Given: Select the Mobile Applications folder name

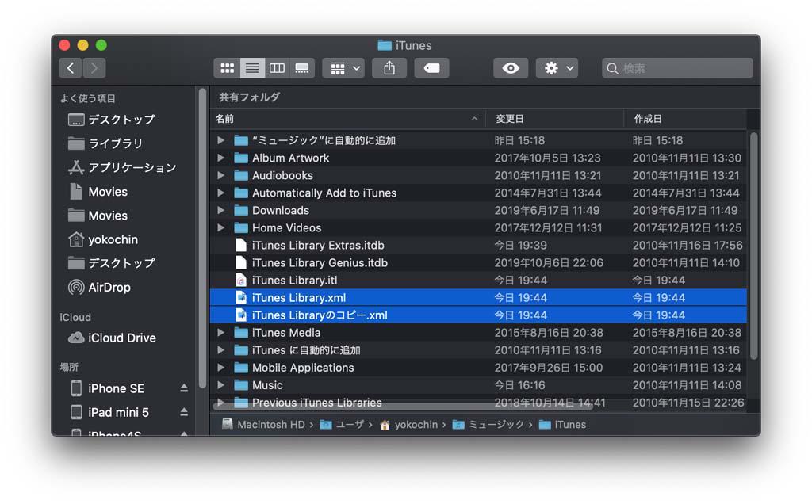Looking at the screenshot, I should click(x=303, y=368).
